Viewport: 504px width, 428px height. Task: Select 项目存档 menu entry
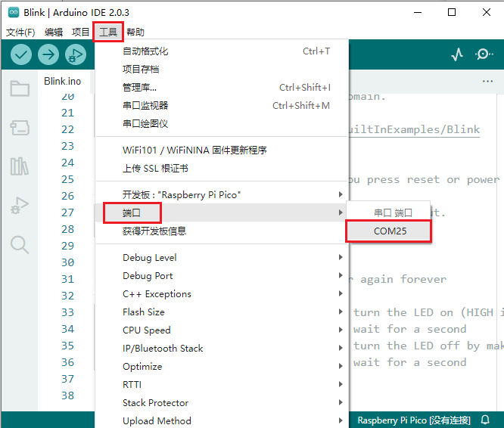pyautogui.click(x=222, y=70)
